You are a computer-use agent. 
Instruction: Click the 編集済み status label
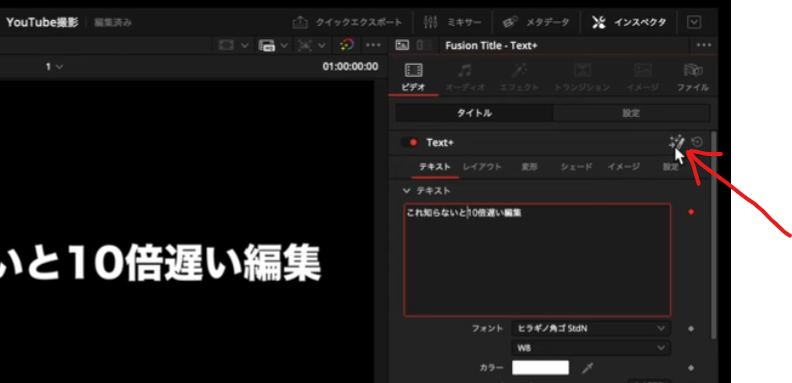[113, 23]
